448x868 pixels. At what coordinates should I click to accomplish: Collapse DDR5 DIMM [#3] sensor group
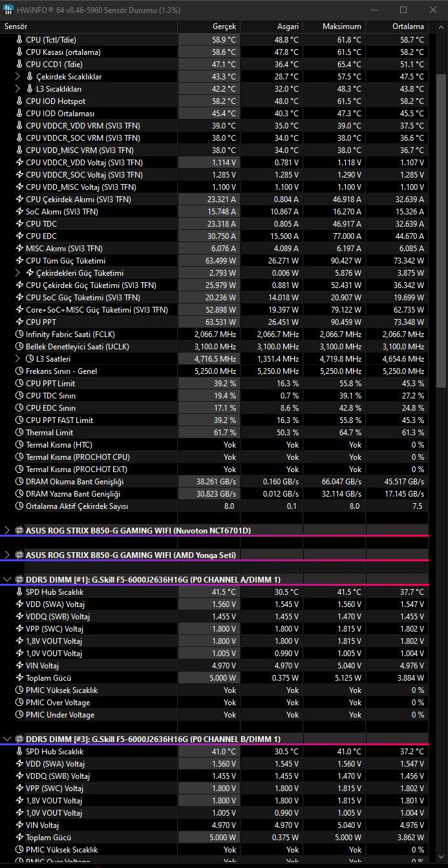[8, 739]
